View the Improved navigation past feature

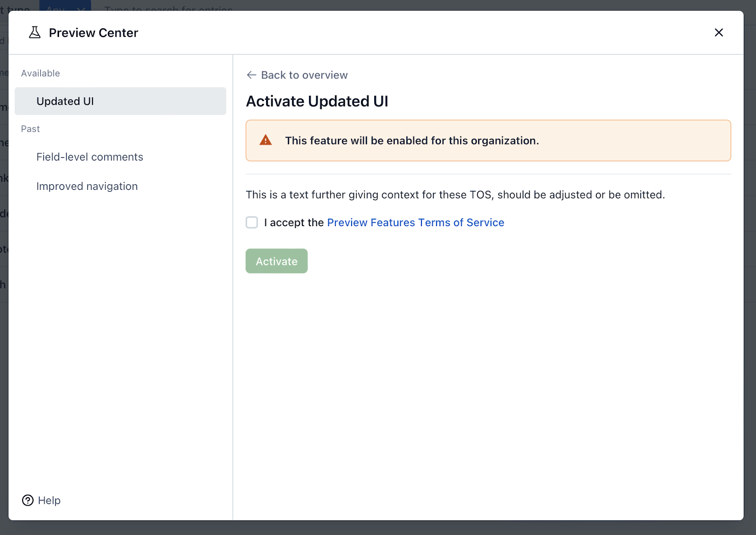(87, 186)
